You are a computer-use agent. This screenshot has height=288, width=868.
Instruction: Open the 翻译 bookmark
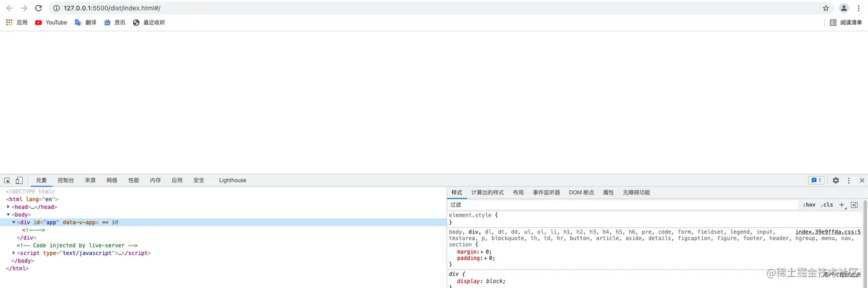pos(86,22)
